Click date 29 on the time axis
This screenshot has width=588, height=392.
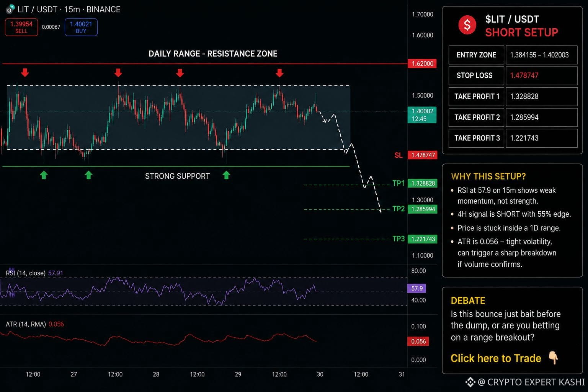(x=238, y=374)
